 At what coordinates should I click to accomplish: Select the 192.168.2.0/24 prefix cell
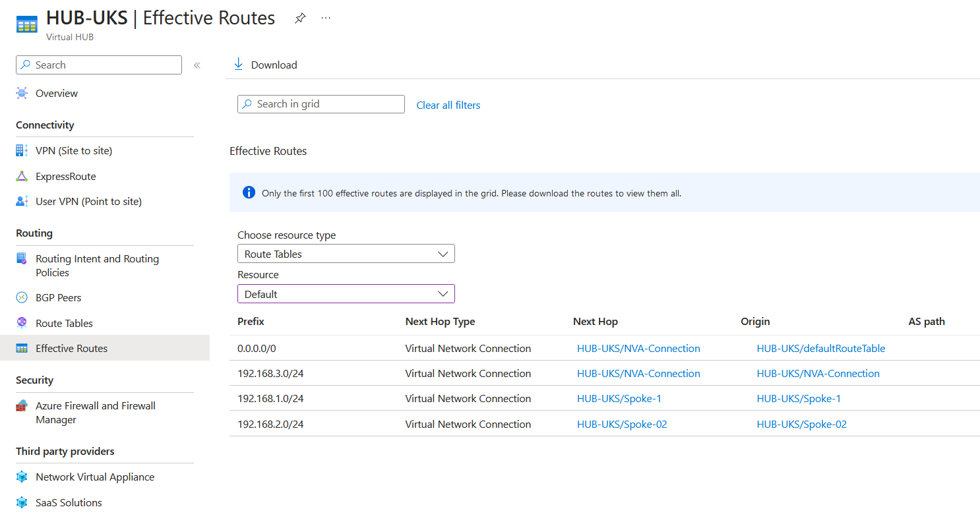270,424
